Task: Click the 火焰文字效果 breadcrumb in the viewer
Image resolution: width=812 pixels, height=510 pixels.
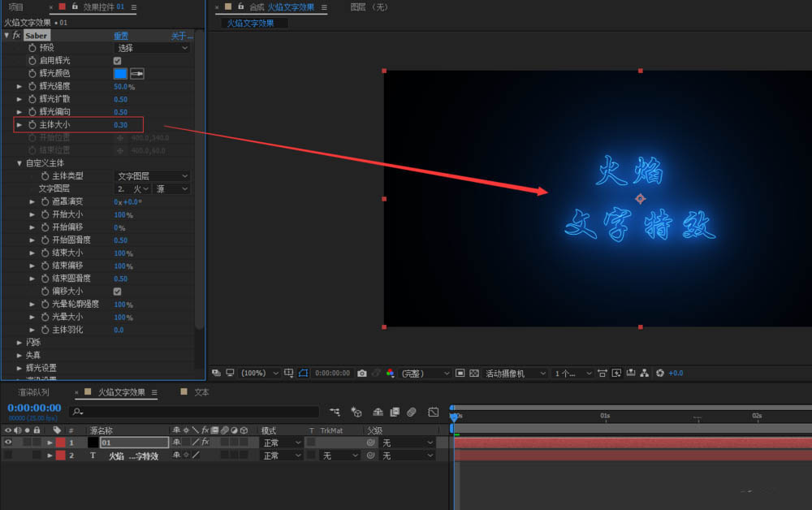Action: [x=251, y=24]
